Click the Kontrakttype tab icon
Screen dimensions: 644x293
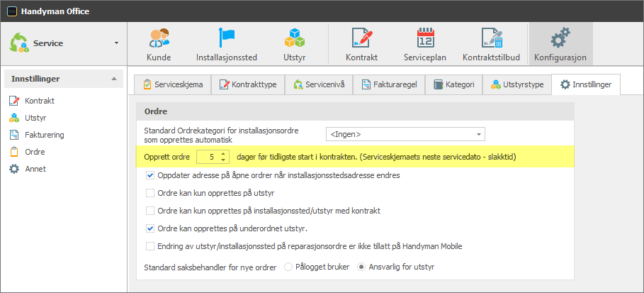click(225, 84)
